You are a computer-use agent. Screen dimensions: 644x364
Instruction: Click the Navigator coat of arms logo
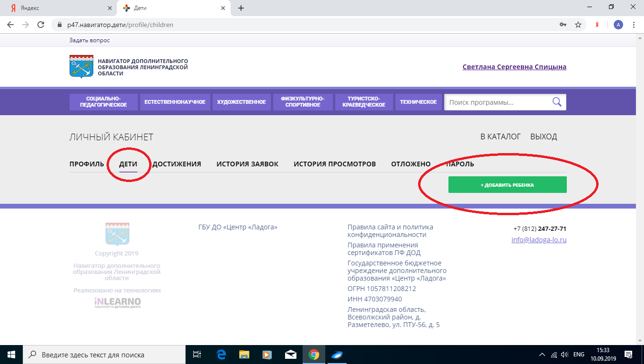click(81, 66)
